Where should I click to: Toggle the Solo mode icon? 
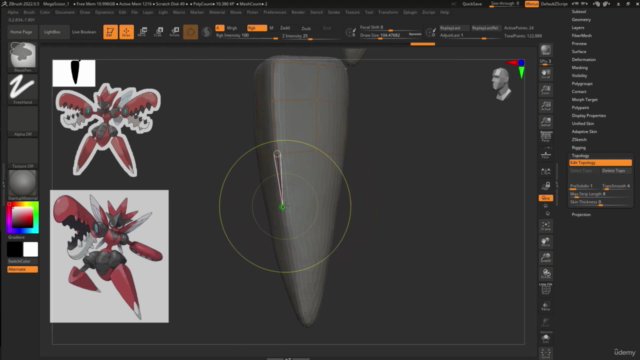(x=546, y=338)
